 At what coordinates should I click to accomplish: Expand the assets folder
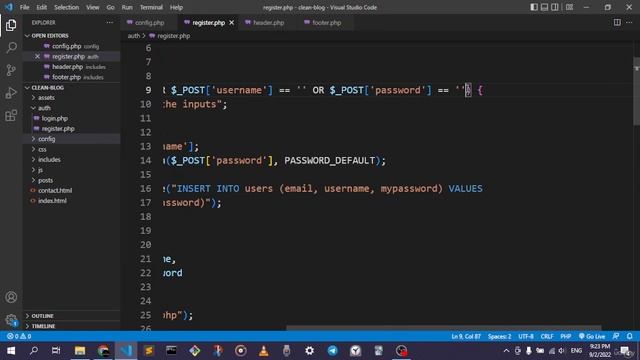pos(71,98)
